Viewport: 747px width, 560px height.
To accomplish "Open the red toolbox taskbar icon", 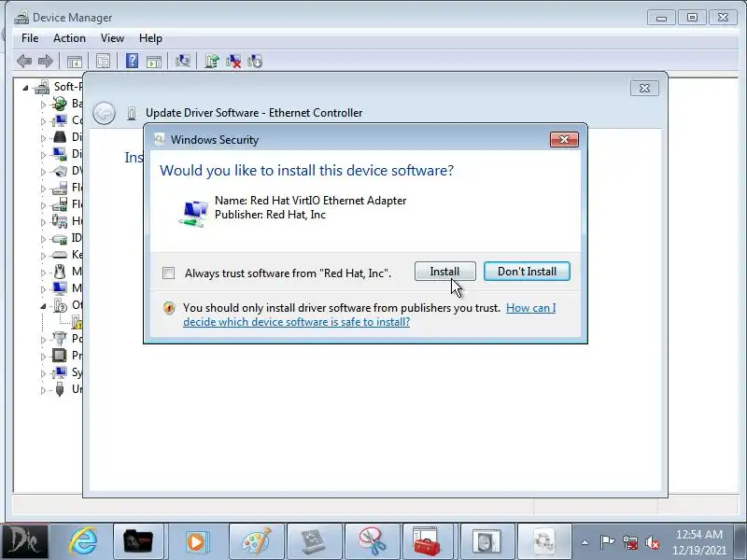I will [427, 542].
